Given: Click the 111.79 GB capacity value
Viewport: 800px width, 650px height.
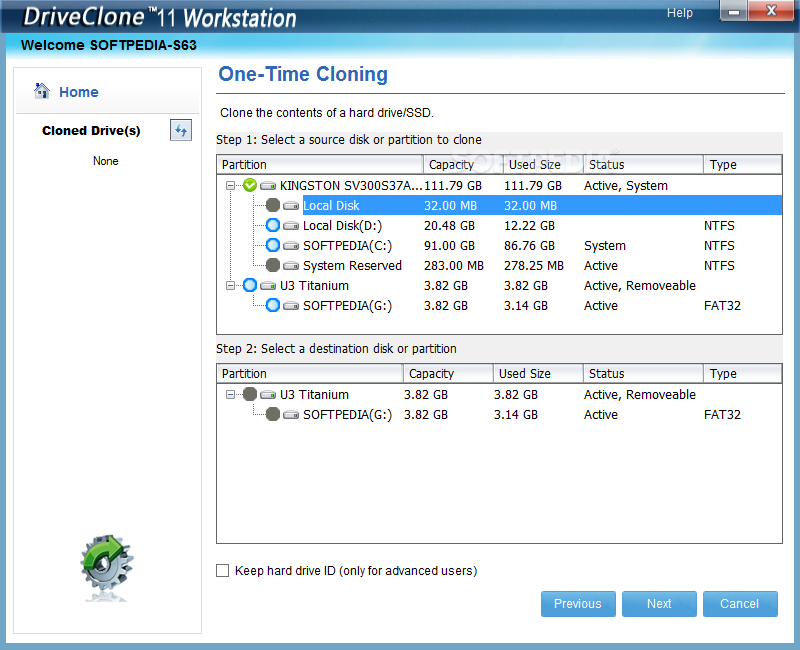Looking at the screenshot, I should coord(453,186).
